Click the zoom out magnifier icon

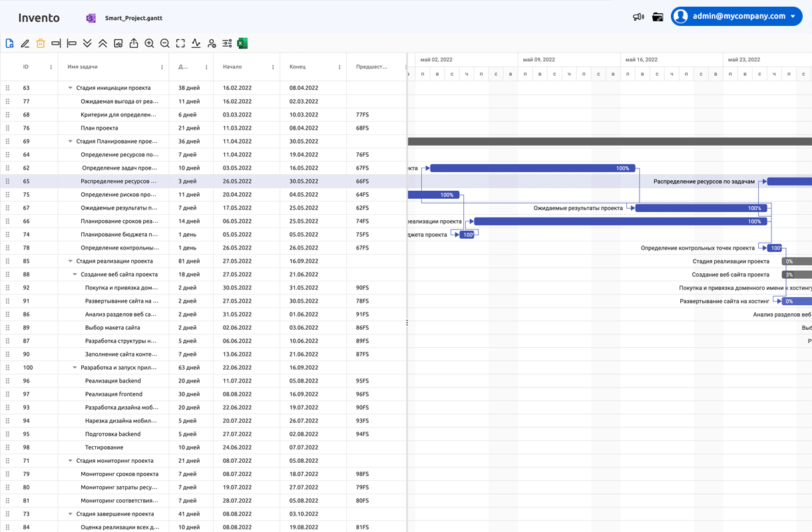pyautogui.click(x=165, y=43)
